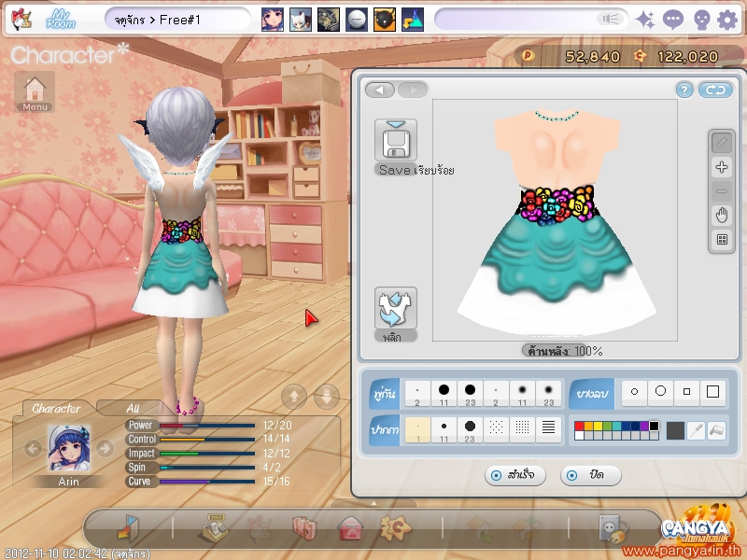Click the up arrow near character feet

(294, 396)
